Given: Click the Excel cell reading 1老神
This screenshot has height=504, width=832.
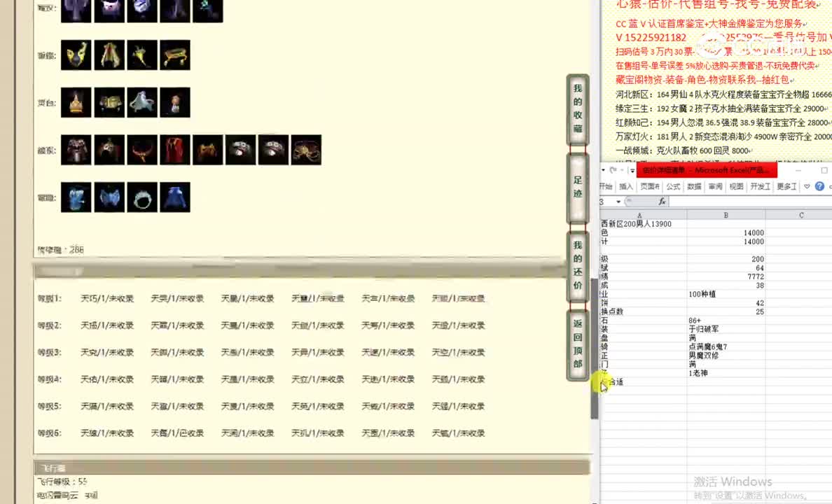Looking at the screenshot, I should [726, 373].
